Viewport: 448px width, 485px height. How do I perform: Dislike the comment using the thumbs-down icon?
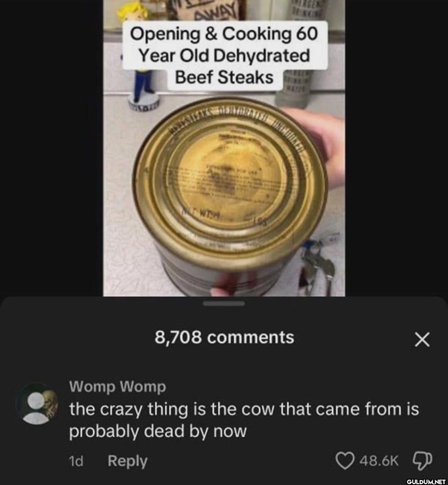422,460
